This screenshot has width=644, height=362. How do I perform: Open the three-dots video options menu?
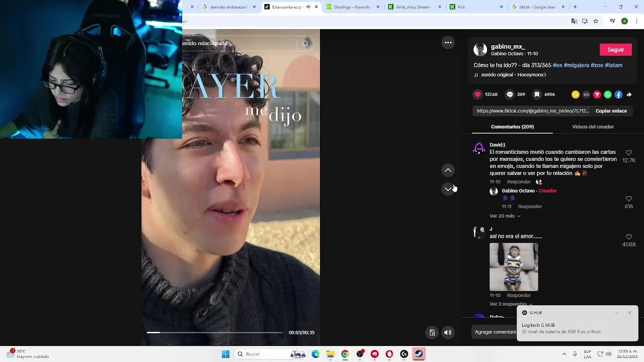click(448, 43)
